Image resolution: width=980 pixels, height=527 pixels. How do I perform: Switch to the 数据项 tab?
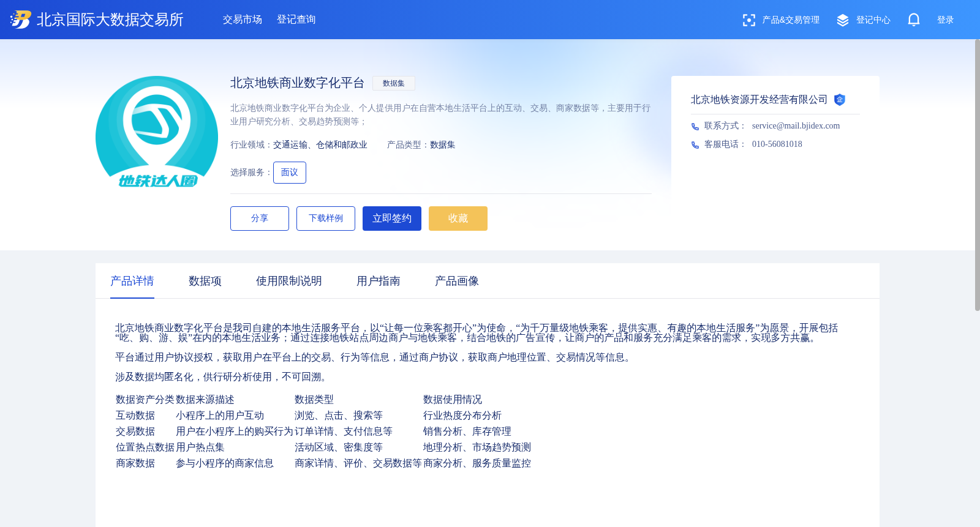(205, 281)
